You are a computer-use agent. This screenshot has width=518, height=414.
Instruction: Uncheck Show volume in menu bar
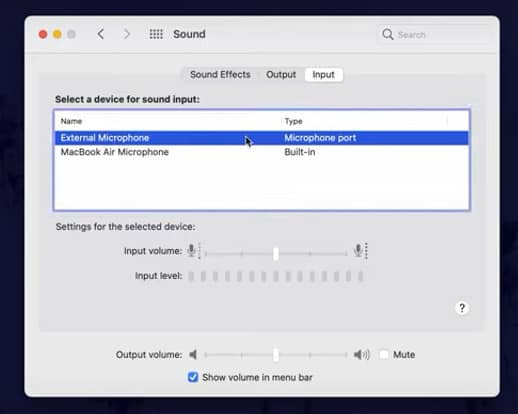point(193,377)
